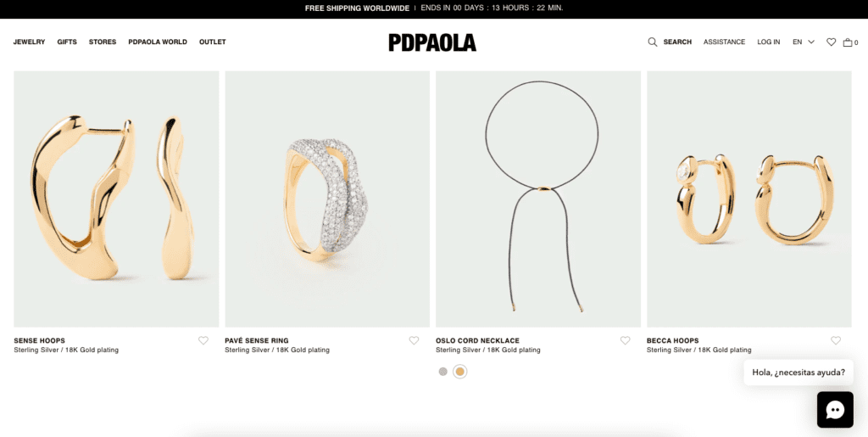Expand the EN language dropdown
Image resolution: width=868 pixels, height=437 pixels.
pyautogui.click(x=803, y=42)
